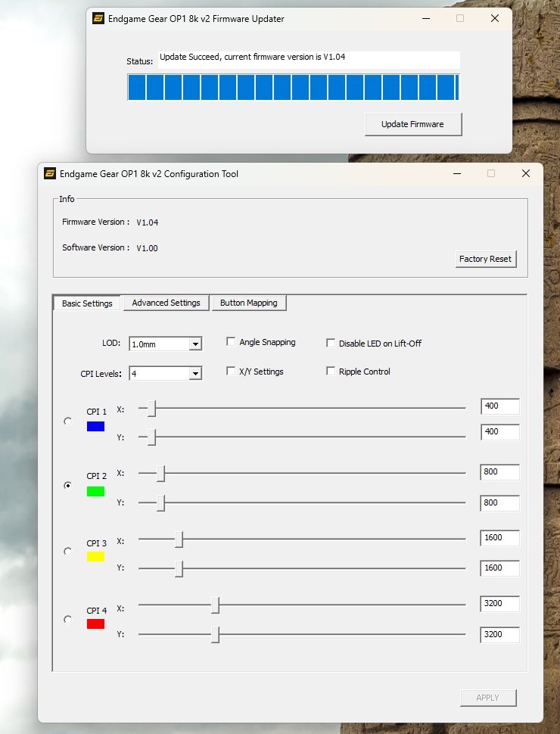Click the CPI 1 X slider handle
This screenshot has height=734, width=560.
pyautogui.click(x=151, y=408)
